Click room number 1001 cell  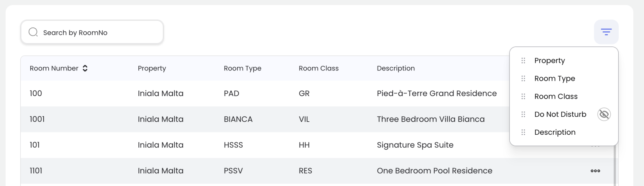[x=37, y=119]
